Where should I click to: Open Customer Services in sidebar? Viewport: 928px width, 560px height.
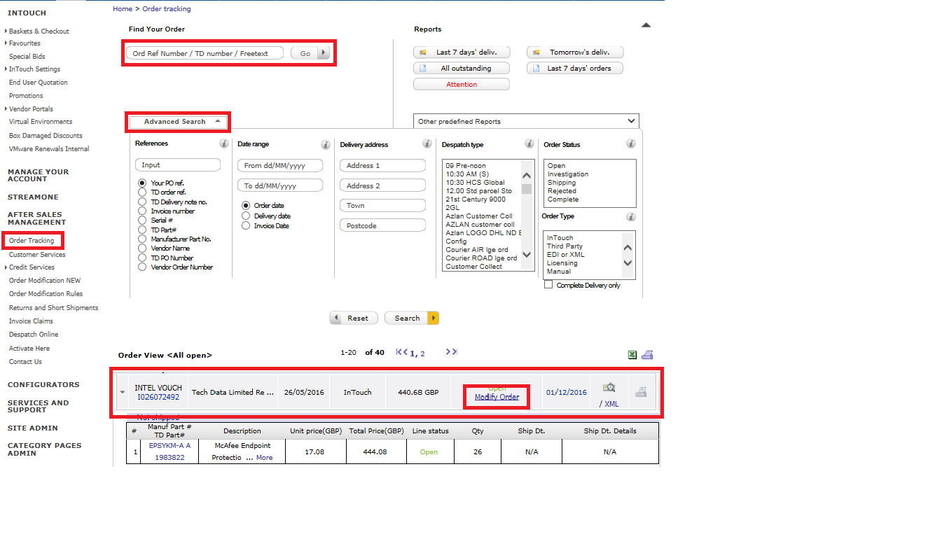click(37, 255)
